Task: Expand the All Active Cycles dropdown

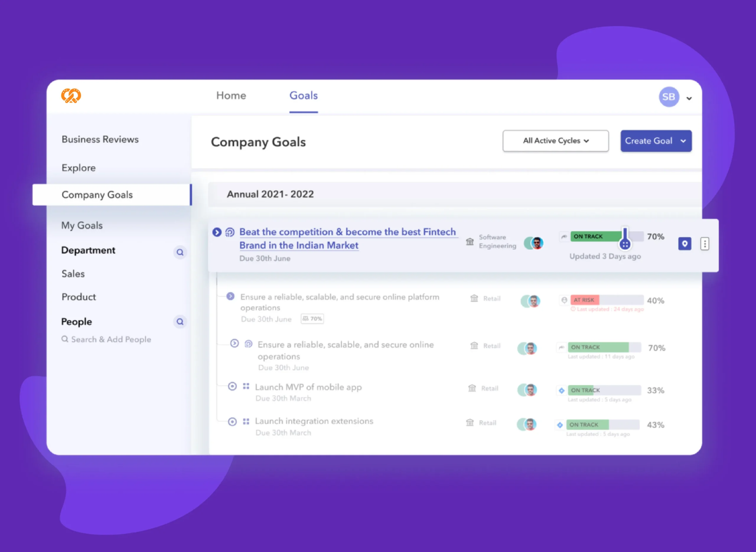Action: pyautogui.click(x=554, y=141)
